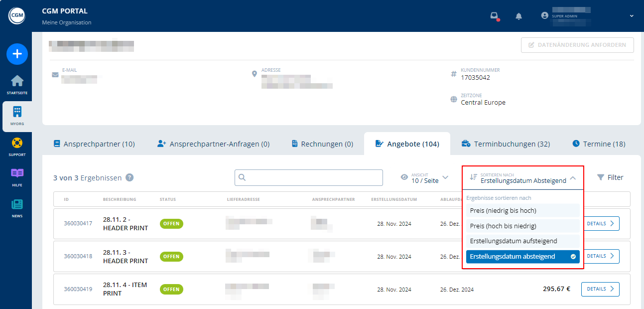
Task: Click inside the search field
Action: pyautogui.click(x=308, y=177)
